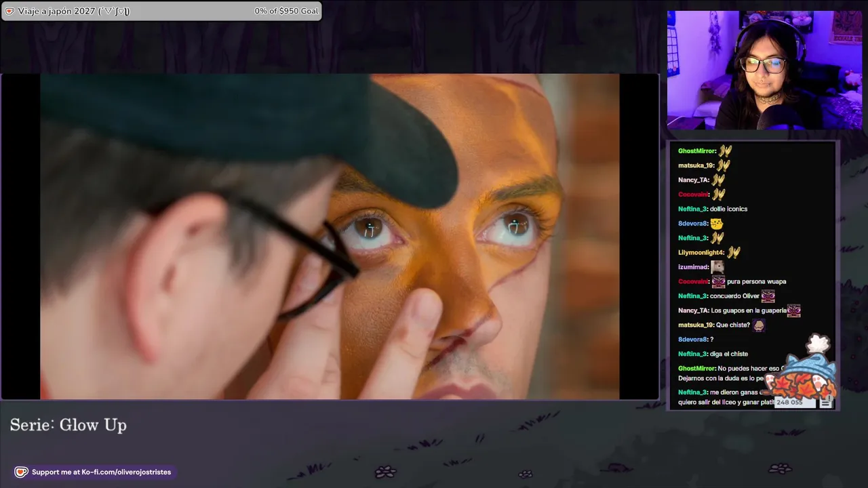Click the Ko-fi cup icon beside Support me

click(x=21, y=472)
